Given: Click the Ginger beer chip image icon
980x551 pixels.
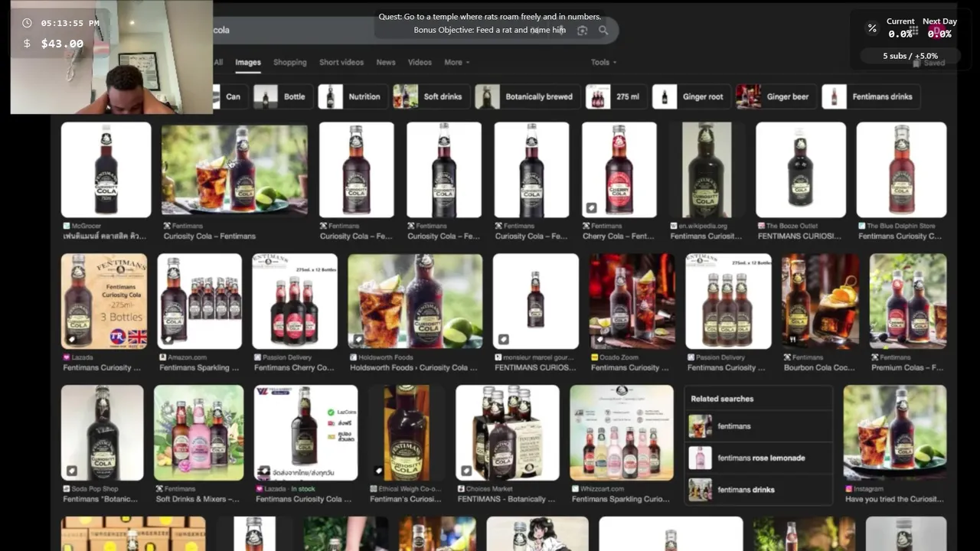Looking at the screenshot, I should click(748, 96).
